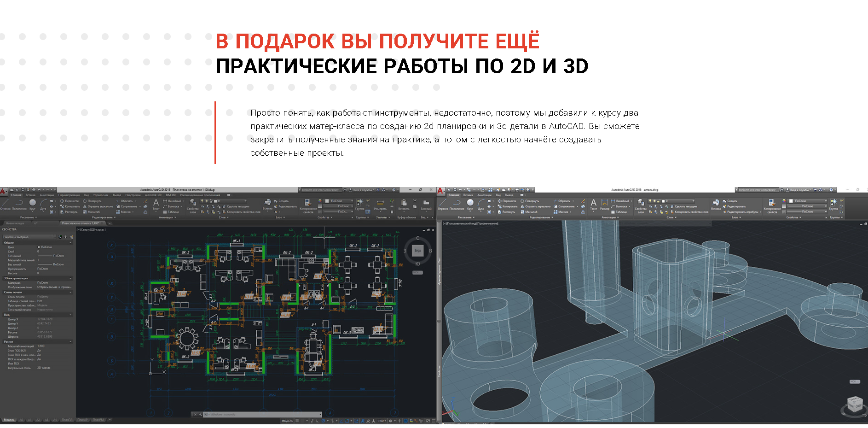Select the Полилиния tool in AutoCAD 2015

point(19,205)
